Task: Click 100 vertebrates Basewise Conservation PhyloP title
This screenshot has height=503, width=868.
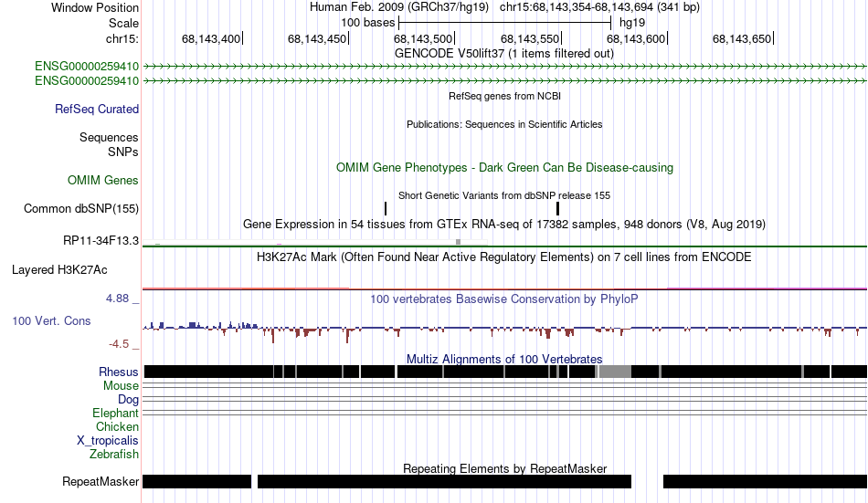Action: point(503,299)
